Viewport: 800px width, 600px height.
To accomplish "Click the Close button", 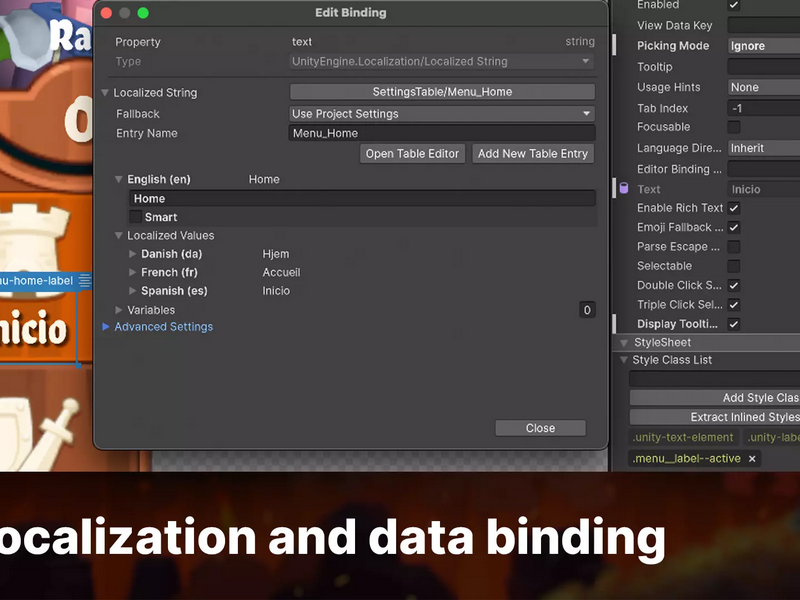I will (x=540, y=428).
